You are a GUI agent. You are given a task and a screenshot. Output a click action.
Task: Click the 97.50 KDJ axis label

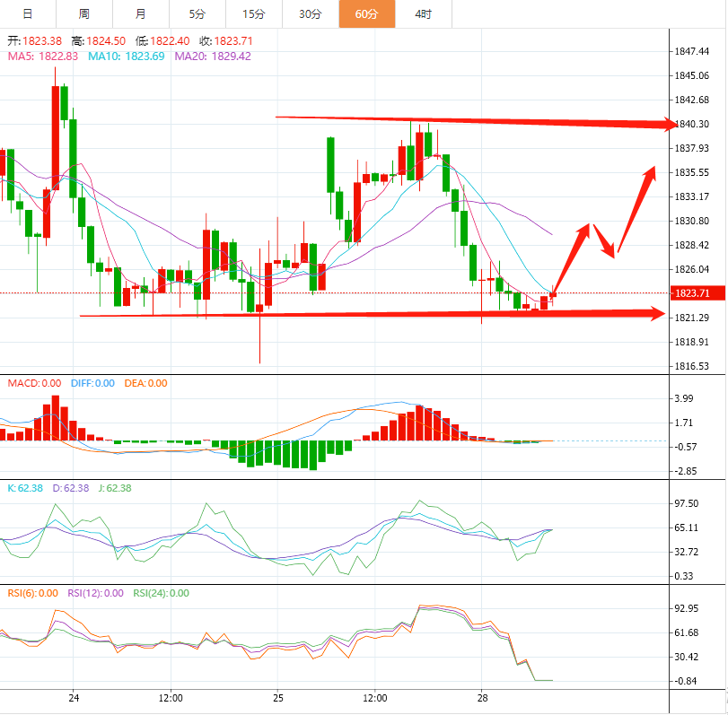(x=686, y=503)
